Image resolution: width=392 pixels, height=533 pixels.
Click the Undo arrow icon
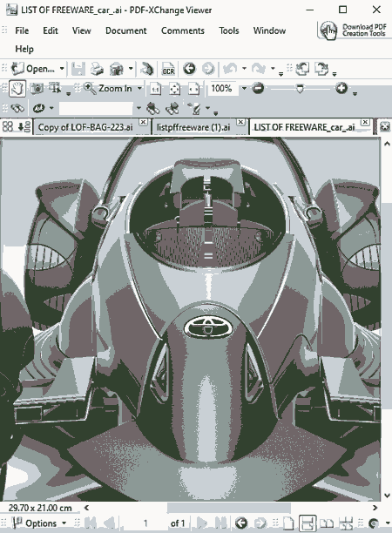click(230, 69)
